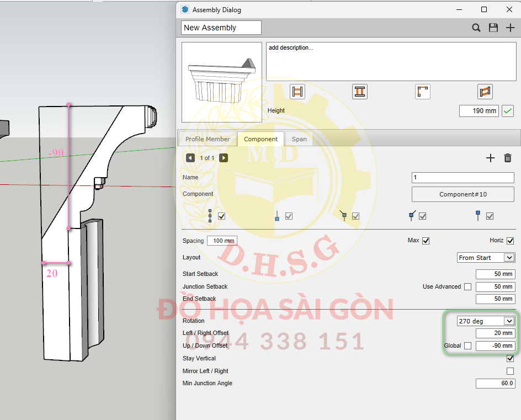Image resolution: width=521 pixels, height=420 pixels.
Task: Confirm height with green checkmark icon
Action: coord(508,111)
